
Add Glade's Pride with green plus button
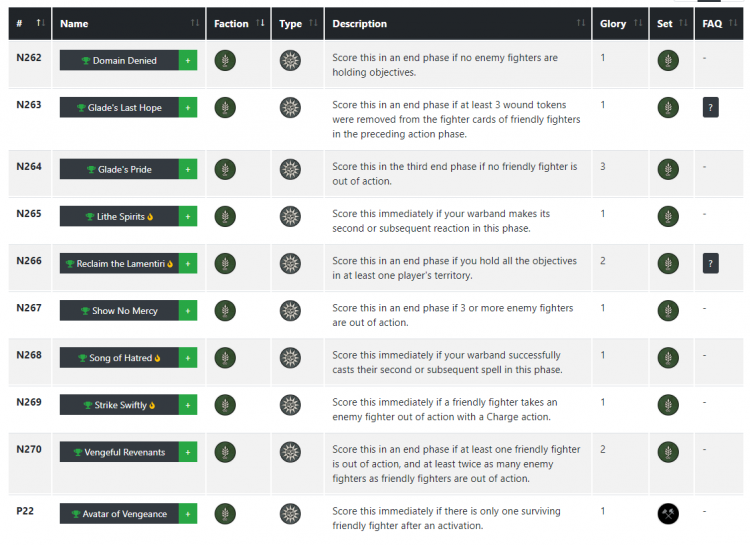pyautogui.click(x=188, y=169)
